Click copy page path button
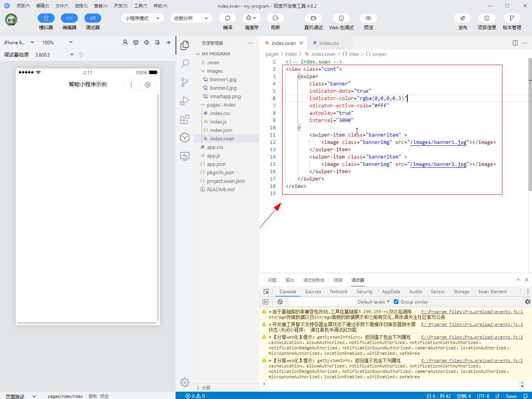 [93, 396]
